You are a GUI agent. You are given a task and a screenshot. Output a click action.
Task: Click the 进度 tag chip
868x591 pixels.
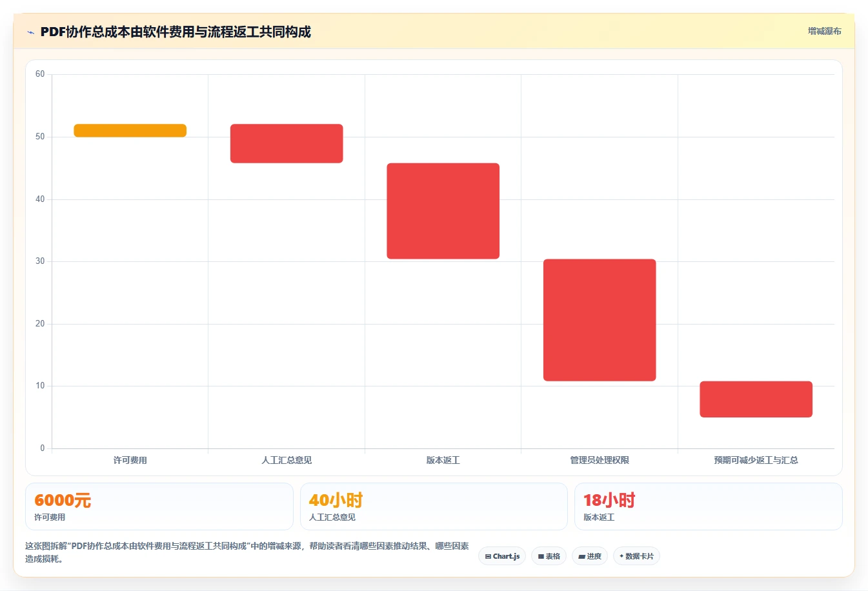tap(590, 556)
